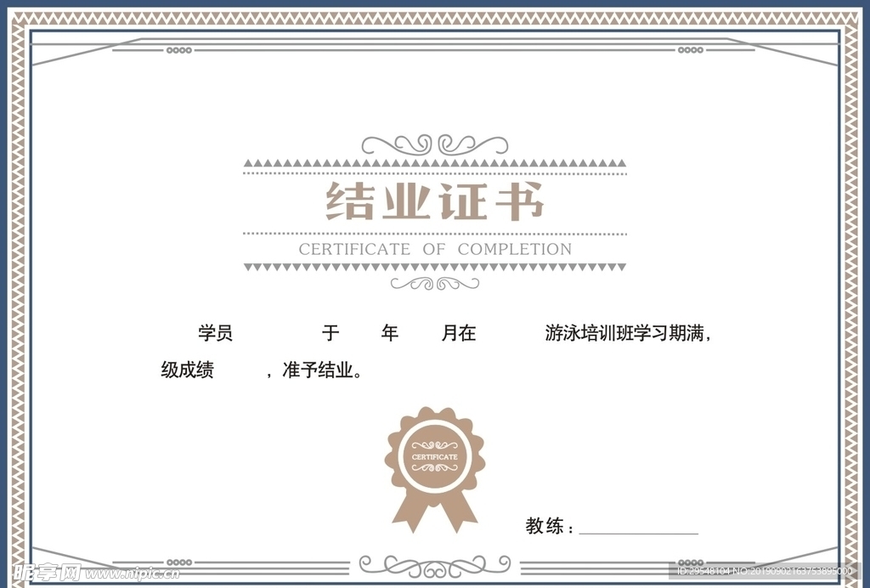Select the bottom-left chain link ornament
The image size is (870, 588).
pos(178,563)
